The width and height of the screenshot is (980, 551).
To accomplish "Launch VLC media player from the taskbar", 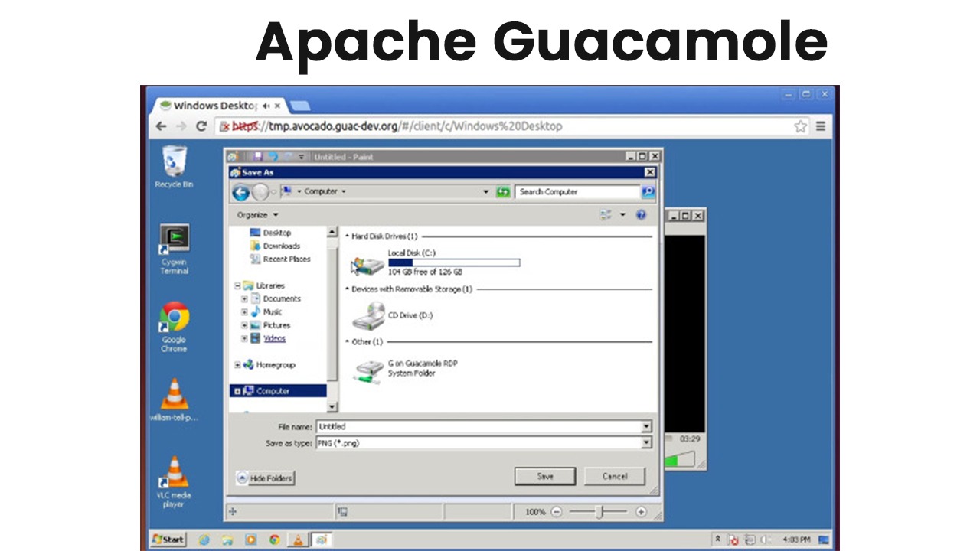I will (x=298, y=539).
